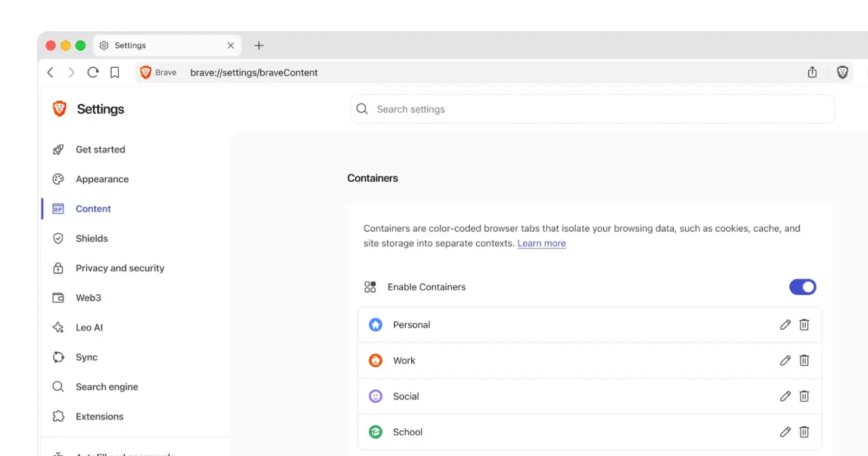Screen dimensions: 868x456
Task: Open the share menu icon
Action: point(812,72)
